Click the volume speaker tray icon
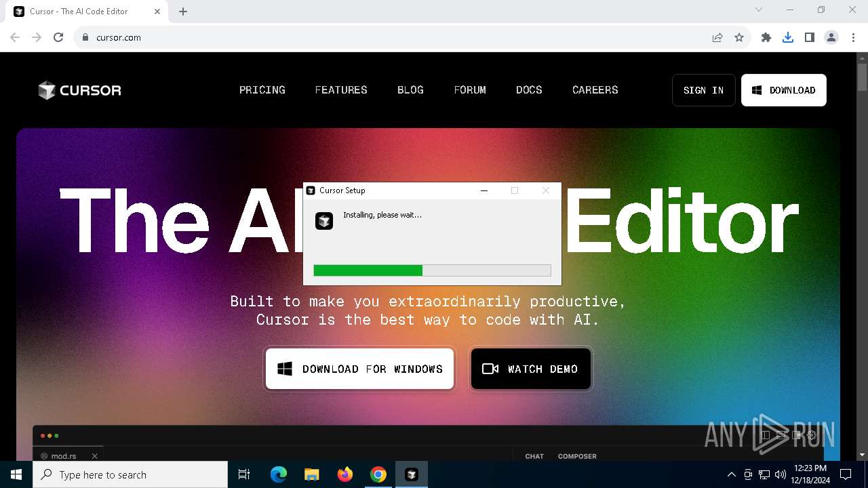The height and width of the screenshot is (488, 868). pyautogui.click(x=780, y=474)
